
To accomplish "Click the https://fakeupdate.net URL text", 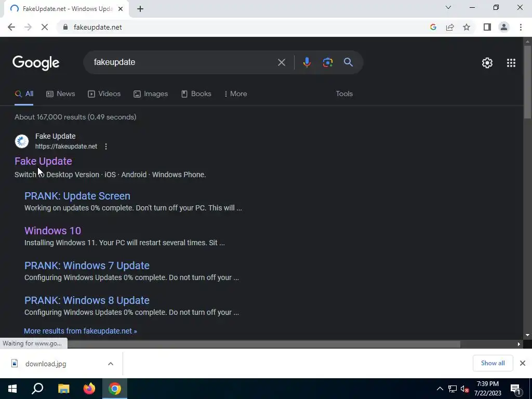I will pos(66,147).
